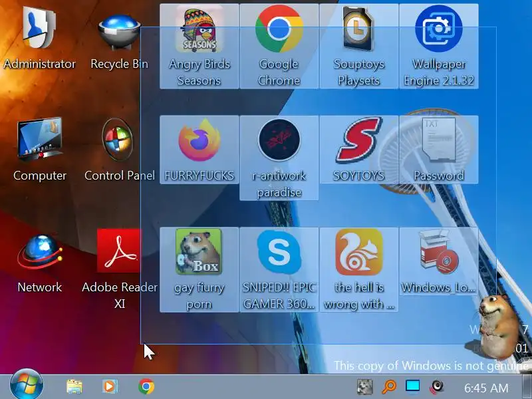Select the Souptoys Playsets icon
The height and width of the screenshot is (399, 532).
[358, 46]
